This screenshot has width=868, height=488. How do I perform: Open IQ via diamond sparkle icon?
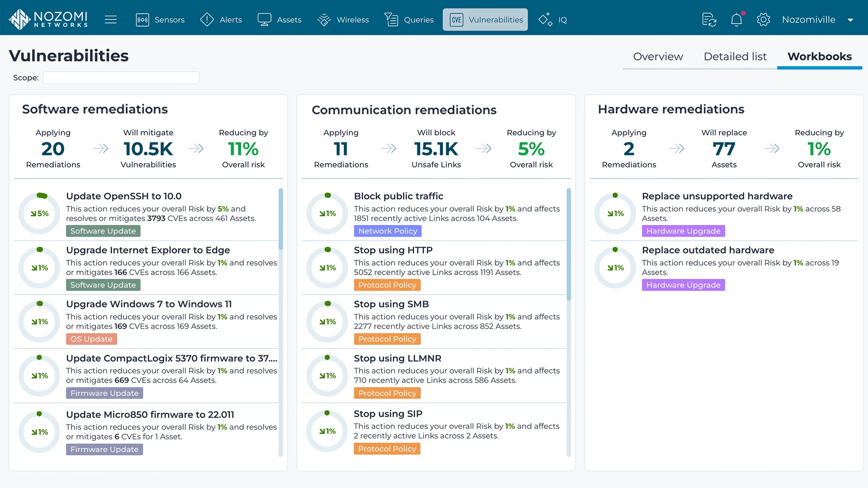click(x=545, y=19)
